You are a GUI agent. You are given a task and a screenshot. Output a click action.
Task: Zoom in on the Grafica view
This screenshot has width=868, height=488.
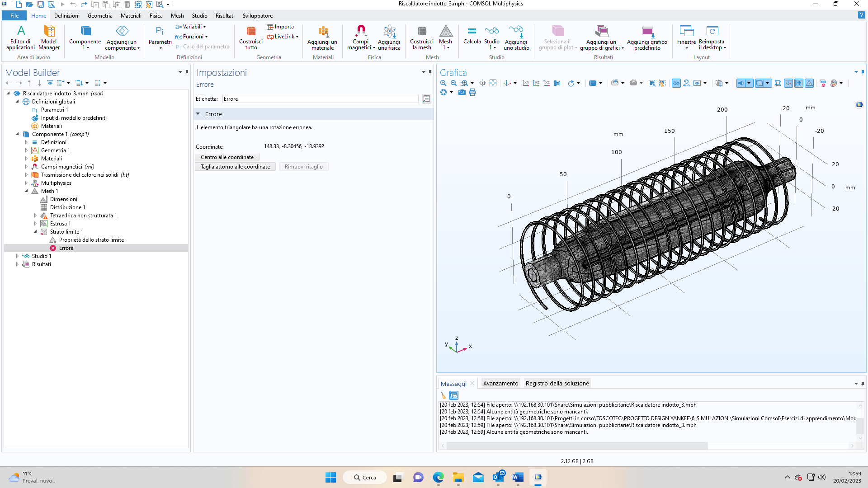[443, 83]
